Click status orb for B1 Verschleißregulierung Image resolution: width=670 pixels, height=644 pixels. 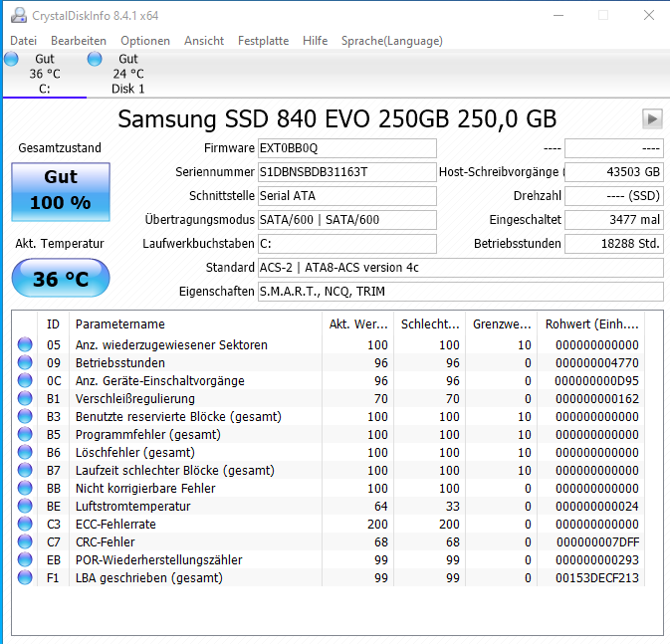[x=25, y=398]
